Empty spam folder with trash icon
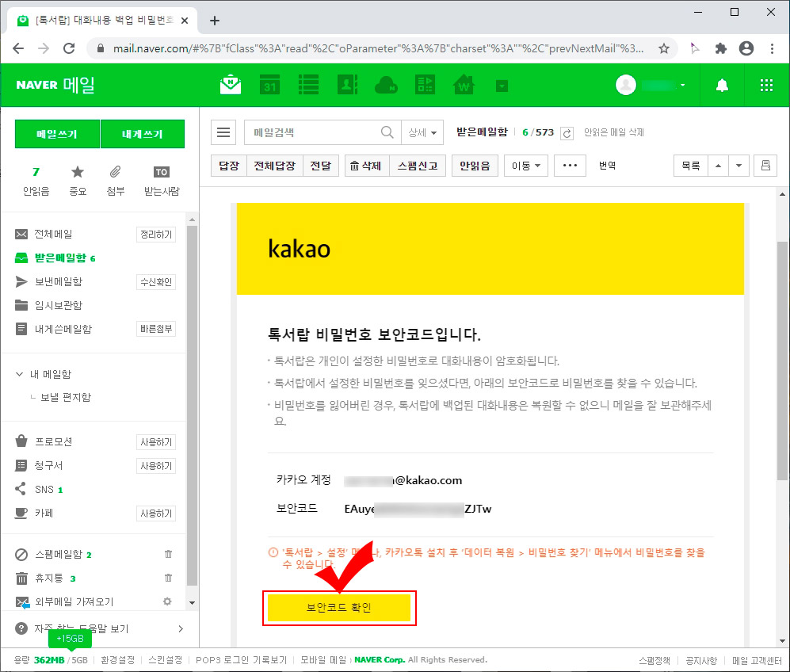This screenshot has width=790, height=672. coord(168,554)
